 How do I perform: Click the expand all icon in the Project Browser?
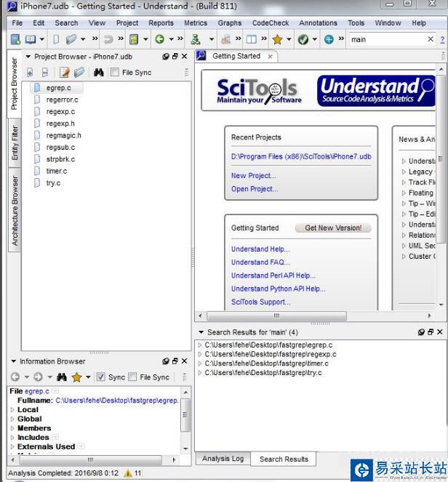[30, 73]
